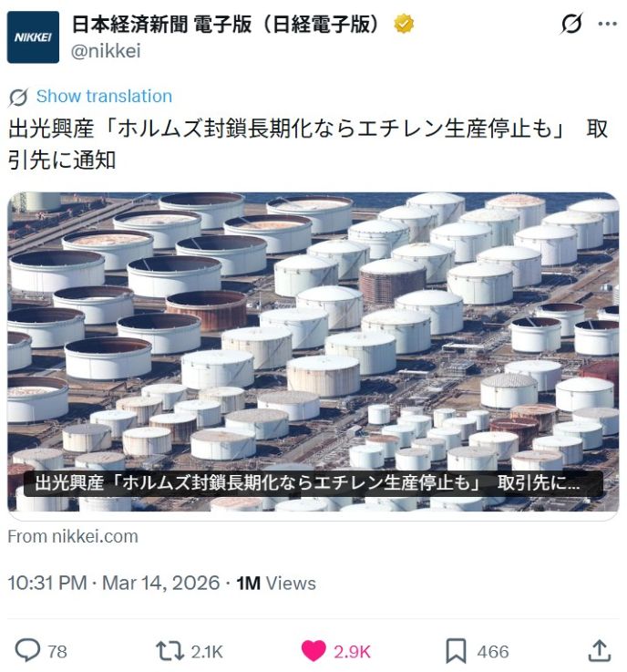Open the three-dot more options menu
Image resolution: width=627 pixels, height=672 pixels.
(x=607, y=24)
